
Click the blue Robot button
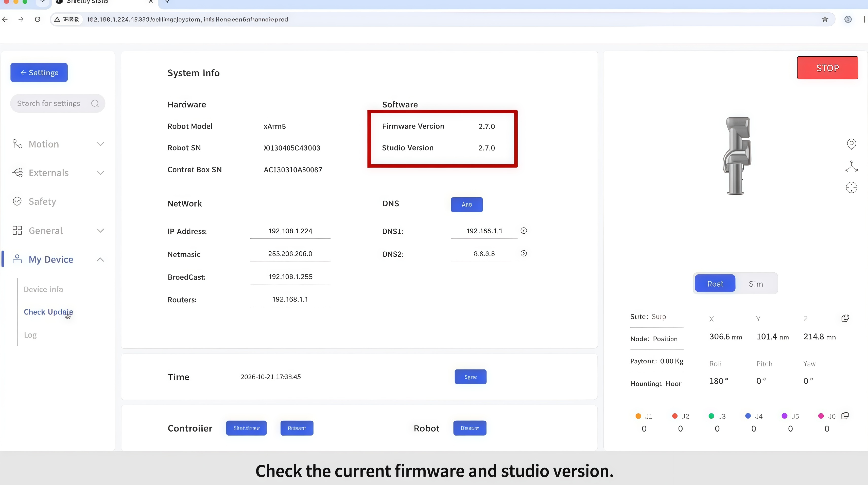tap(470, 428)
